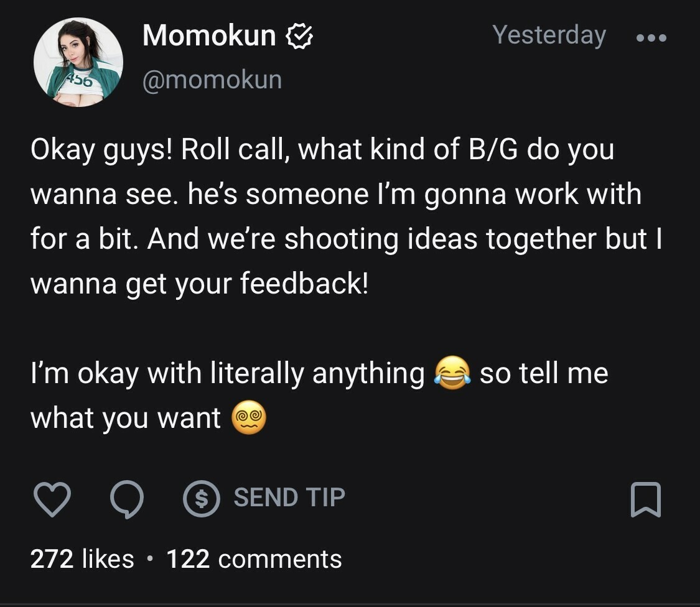Click the "I'm okay with literally anything" text
This screenshot has width=700, height=607.
227,374
